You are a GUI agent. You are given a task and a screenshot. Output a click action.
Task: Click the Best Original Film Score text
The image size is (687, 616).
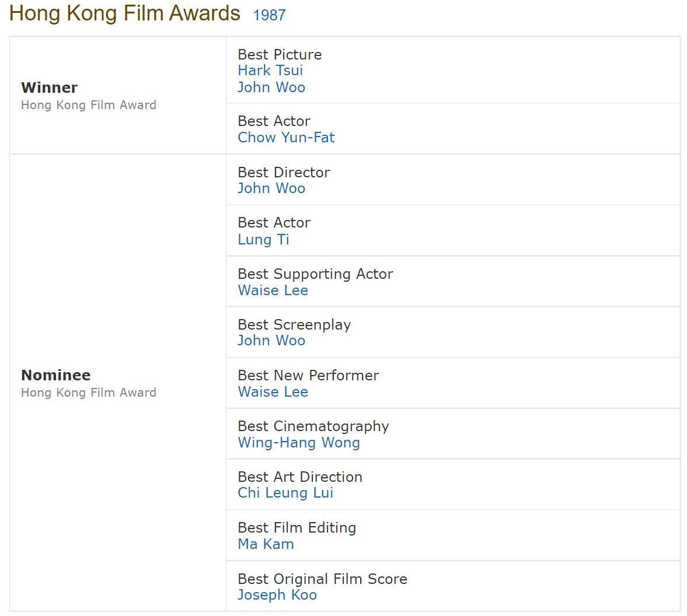pos(322,579)
